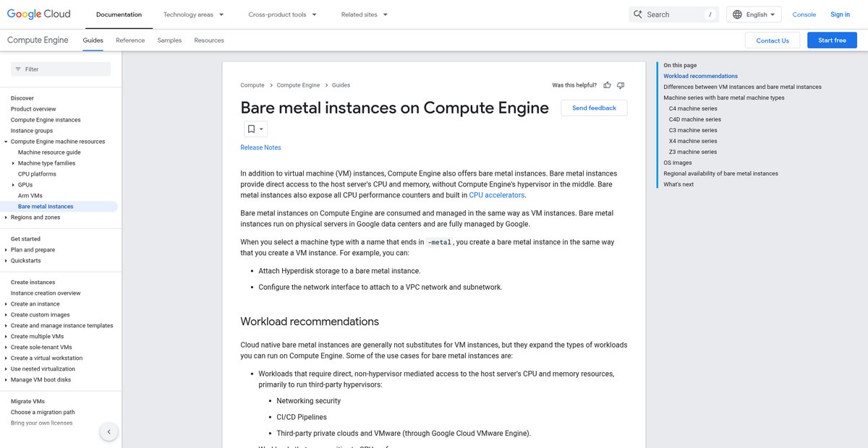Expand Machine type families item
This screenshot has width=868, height=448.
(13, 163)
